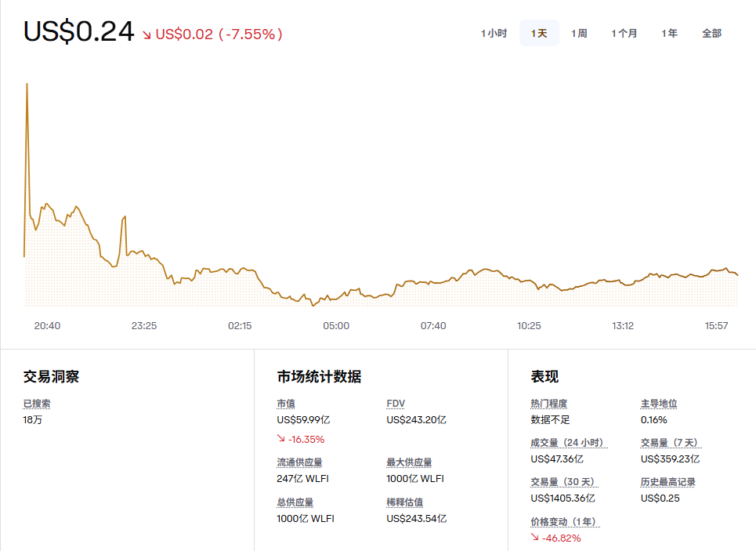756x551 pixels.
Task: Show the 1周 price chart
Action: [x=579, y=33]
